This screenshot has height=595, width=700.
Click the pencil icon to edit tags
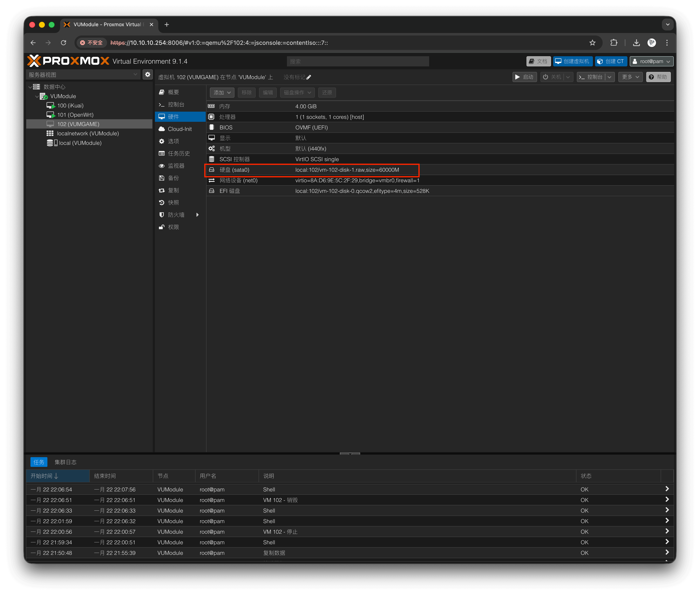(x=309, y=77)
